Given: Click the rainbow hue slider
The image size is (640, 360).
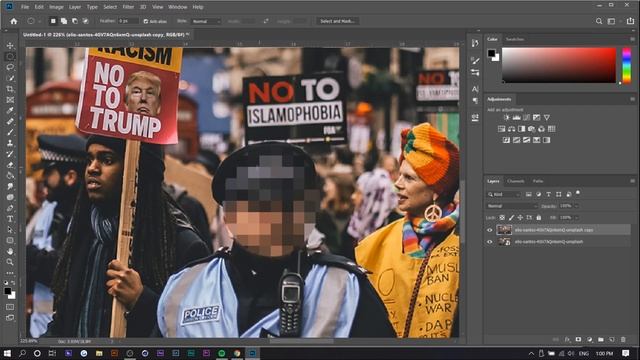Looking at the screenshot, I should [626, 65].
